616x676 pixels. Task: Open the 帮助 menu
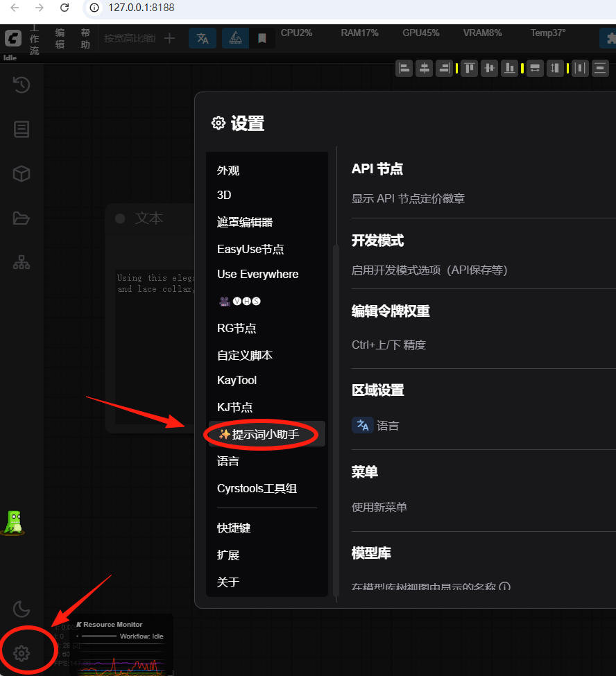(x=85, y=39)
